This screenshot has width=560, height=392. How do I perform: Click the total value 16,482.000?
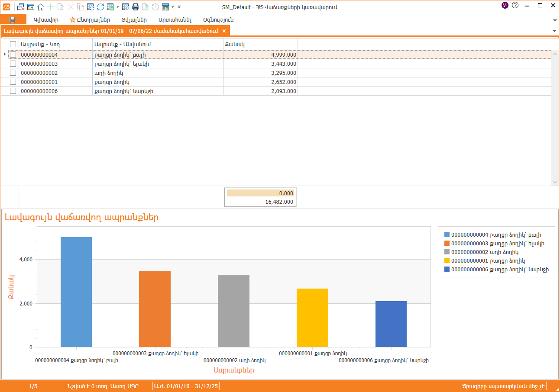[x=279, y=202]
